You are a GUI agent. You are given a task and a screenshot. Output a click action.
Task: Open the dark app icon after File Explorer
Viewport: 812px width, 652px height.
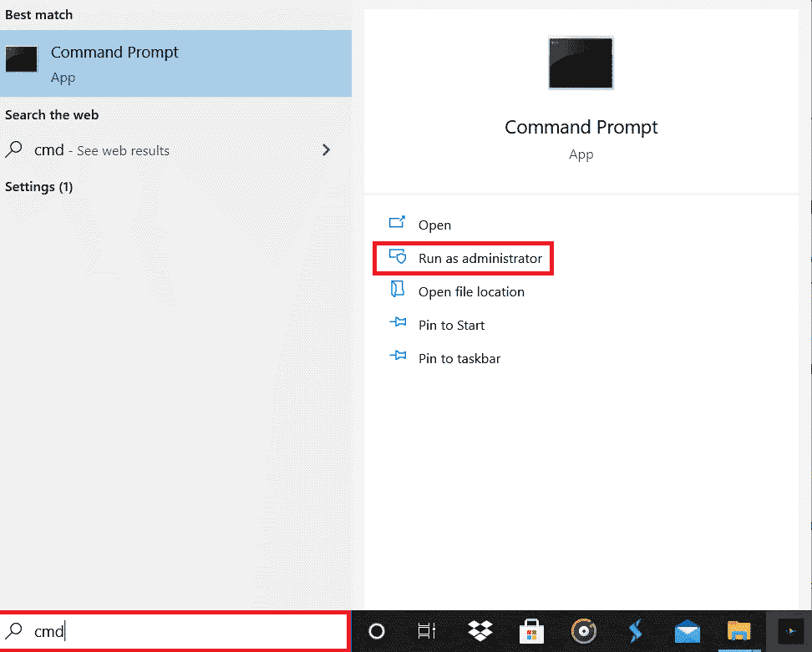click(790, 631)
